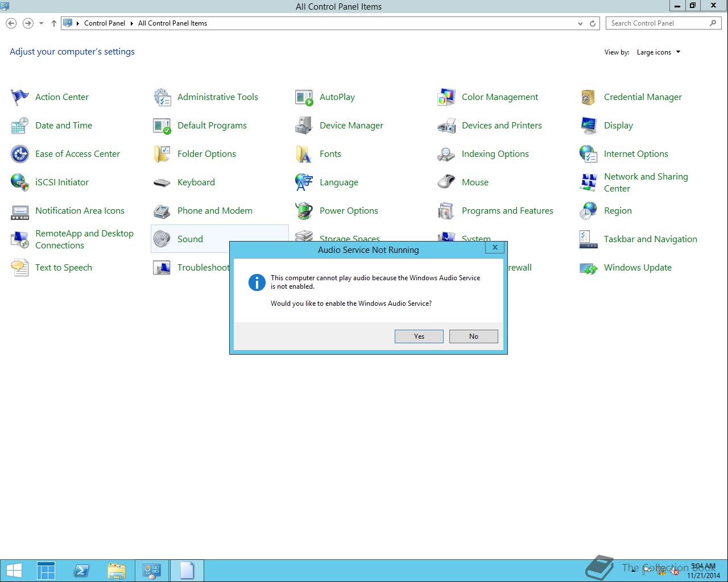Expand the Control Panel breadcrumb arrow
Viewport: 728px width, 582px height.
point(131,23)
